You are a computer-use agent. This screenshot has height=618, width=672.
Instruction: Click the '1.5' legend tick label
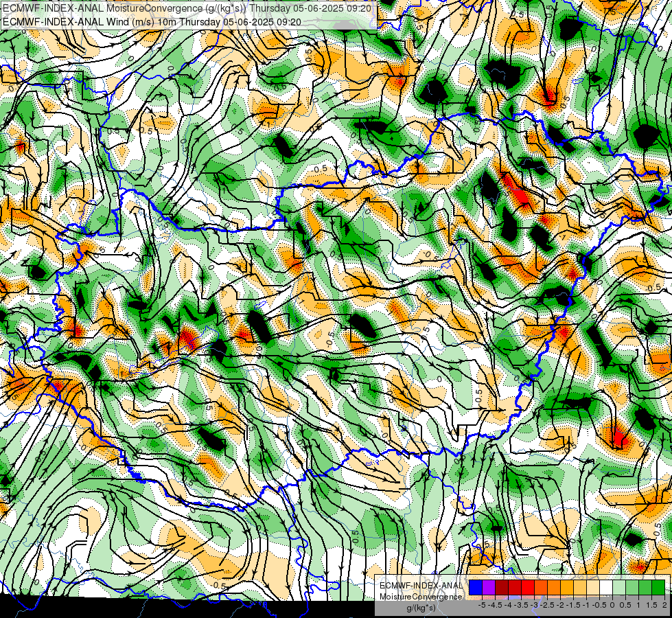(x=652, y=605)
